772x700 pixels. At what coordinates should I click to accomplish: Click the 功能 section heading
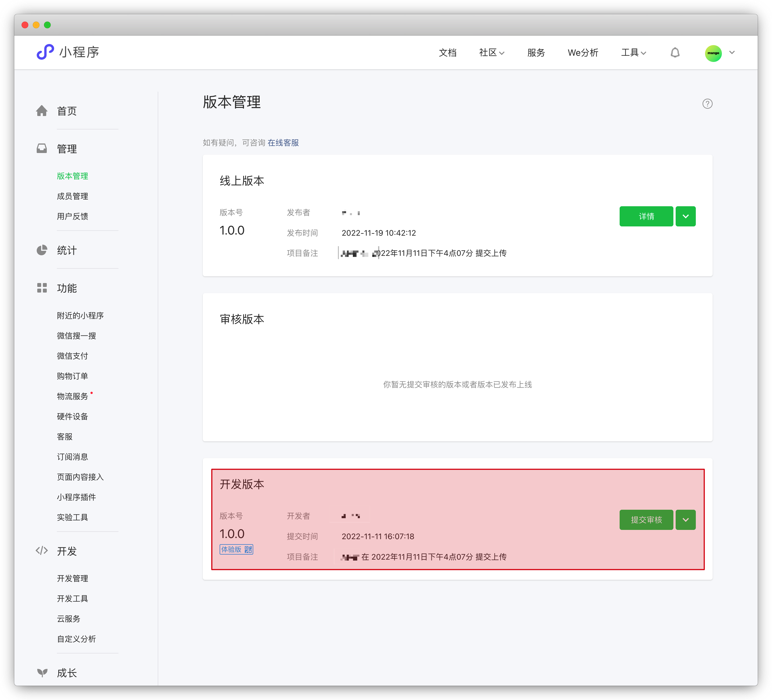[x=67, y=288]
